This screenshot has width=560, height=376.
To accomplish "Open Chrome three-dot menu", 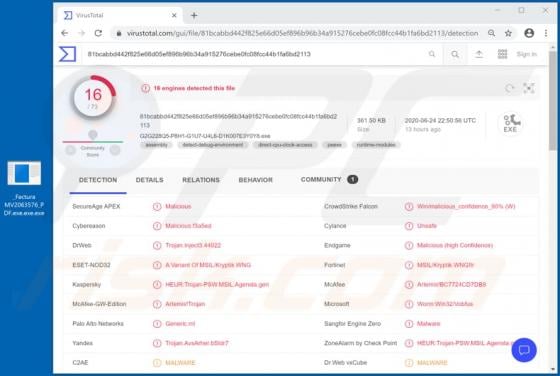I will coord(546,33).
